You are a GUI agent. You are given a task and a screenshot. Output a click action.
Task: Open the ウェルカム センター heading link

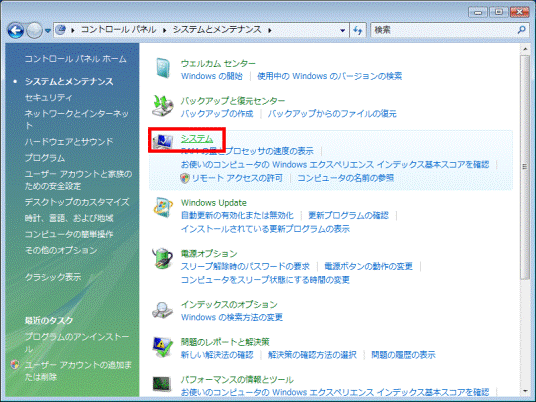point(218,64)
